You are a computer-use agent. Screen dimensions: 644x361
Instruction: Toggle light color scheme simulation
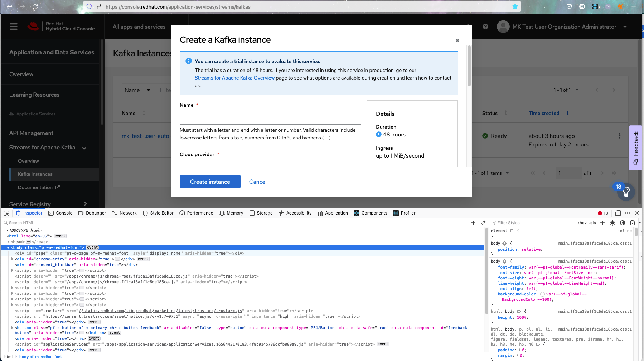tap(612, 223)
